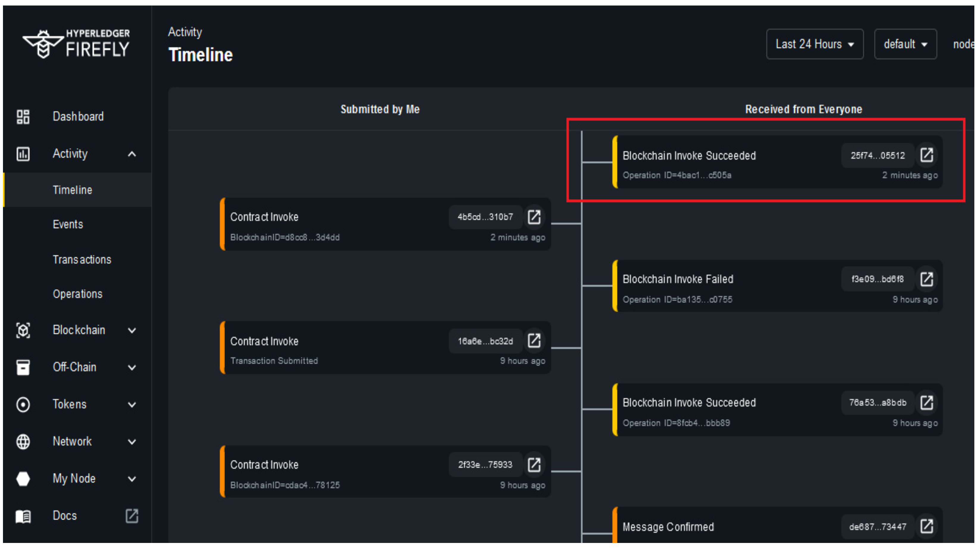Click the Hyperledger FireFly logo
This screenshot has height=548, width=980.
click(x=76, y=44)
